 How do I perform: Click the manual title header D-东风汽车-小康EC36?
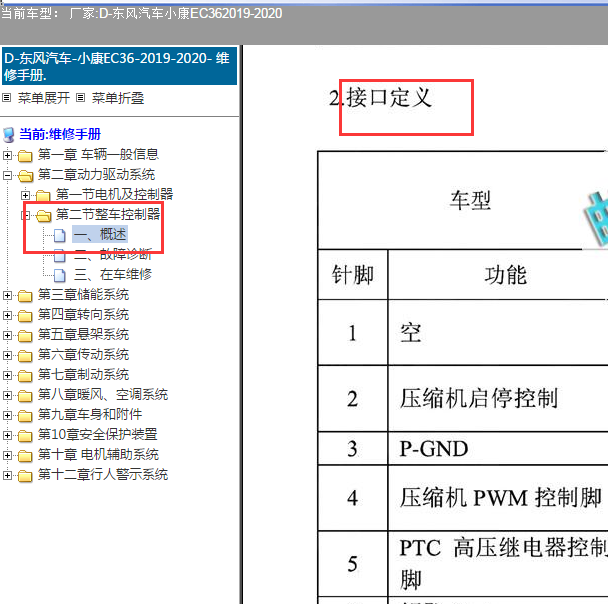(119, 66)
